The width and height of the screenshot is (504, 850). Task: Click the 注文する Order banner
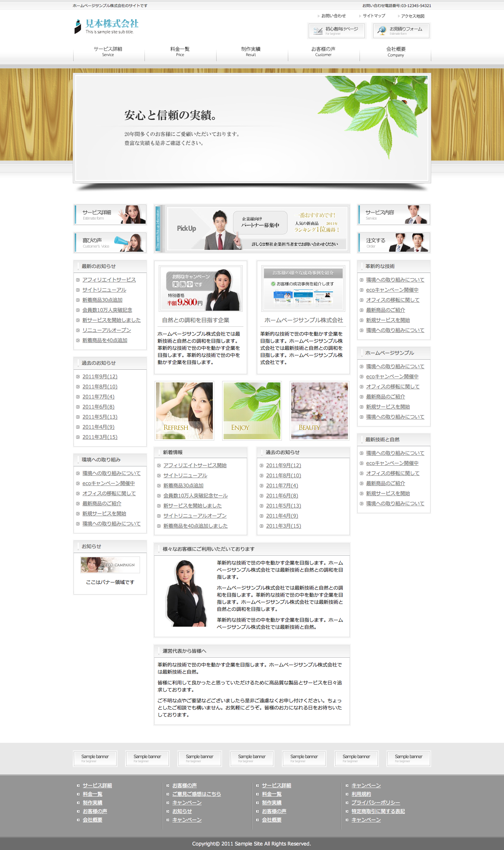tap(393, 243)
